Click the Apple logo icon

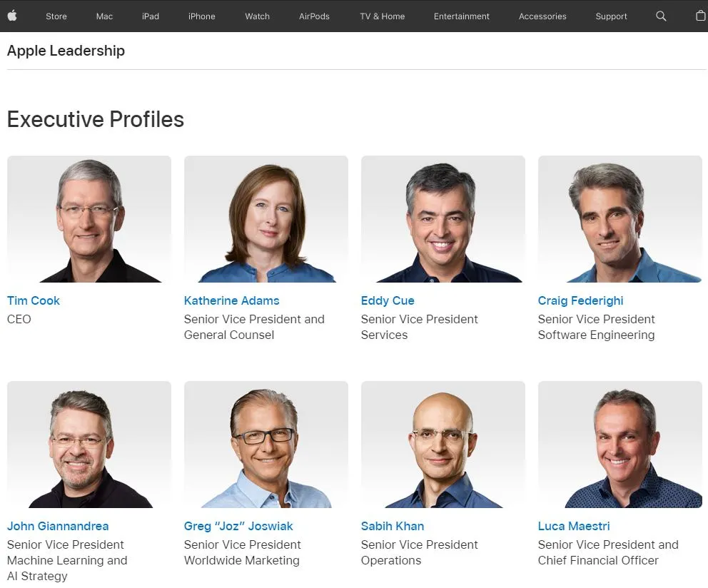click(12, 16)
